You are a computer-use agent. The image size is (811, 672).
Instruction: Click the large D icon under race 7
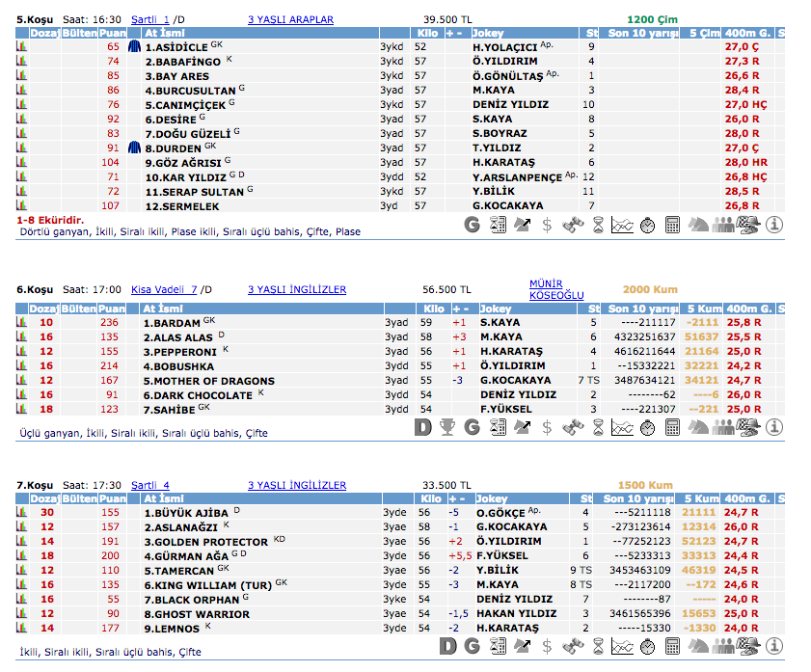click(x=447, y=645)
